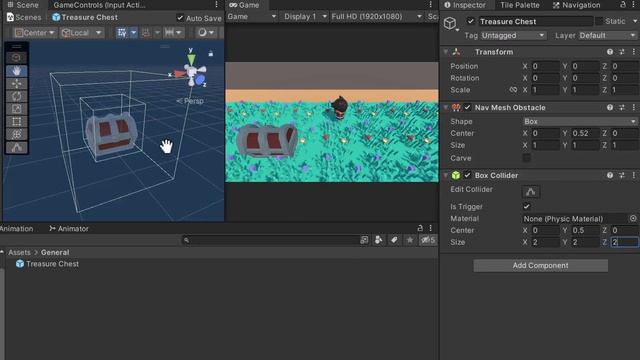The width and height of the screenshot is (640, 360).
Task: Select the Transform tool in Scene toolbar
Action: tap(16, 134)
